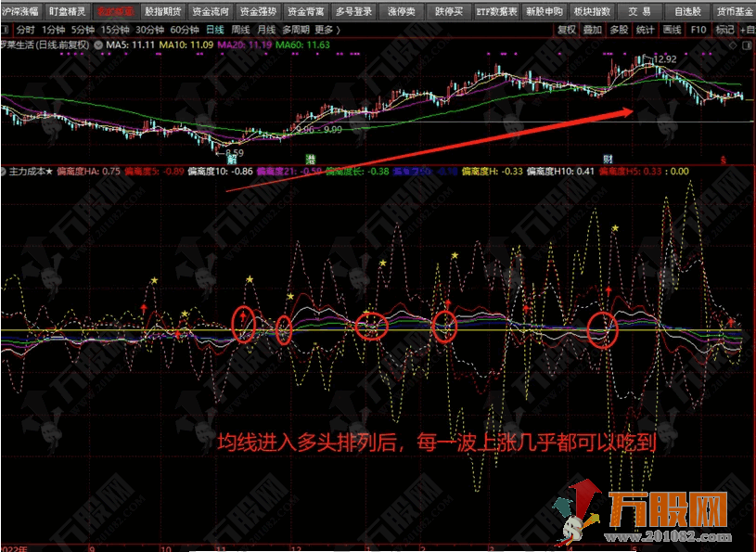This screenshot has width=756, height=552.
Task: Click the panel layout icon at the chart's top right
Action: tap(748, 45)
